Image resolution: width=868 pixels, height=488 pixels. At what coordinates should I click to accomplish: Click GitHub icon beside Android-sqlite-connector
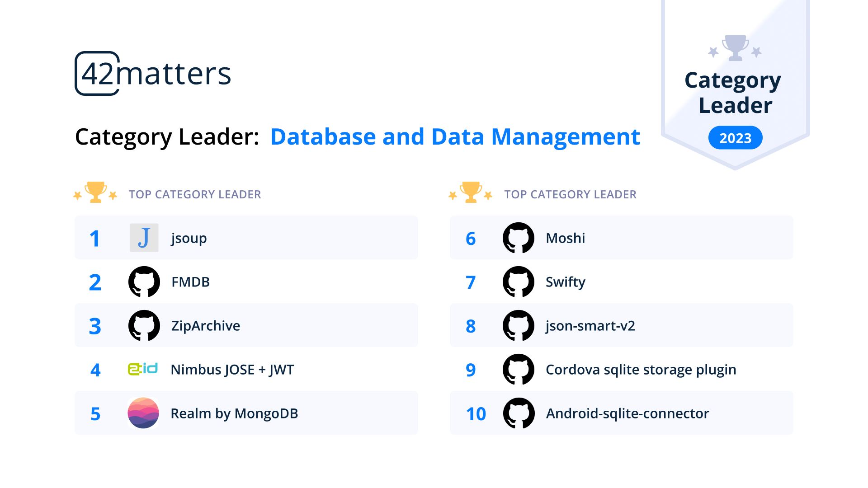[x=518, y=413]
